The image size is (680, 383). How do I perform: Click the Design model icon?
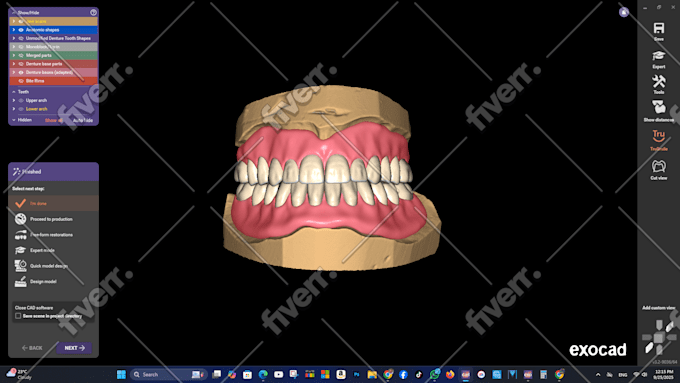click(20, 282)
